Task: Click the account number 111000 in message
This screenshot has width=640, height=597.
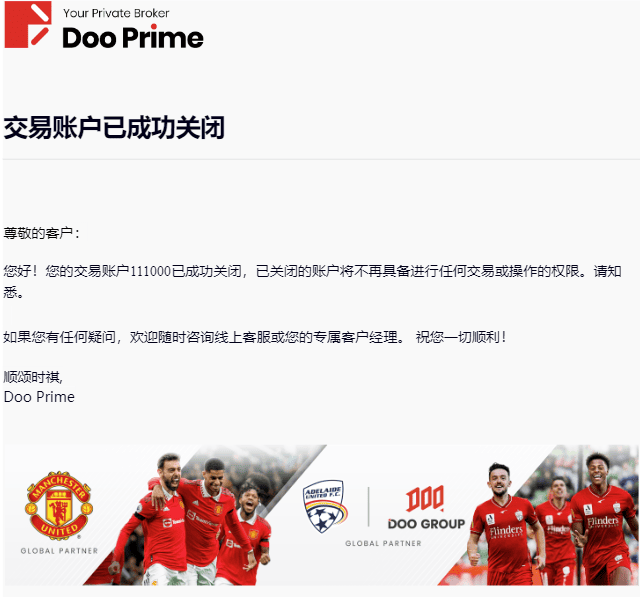Action: tap(150, 271)
